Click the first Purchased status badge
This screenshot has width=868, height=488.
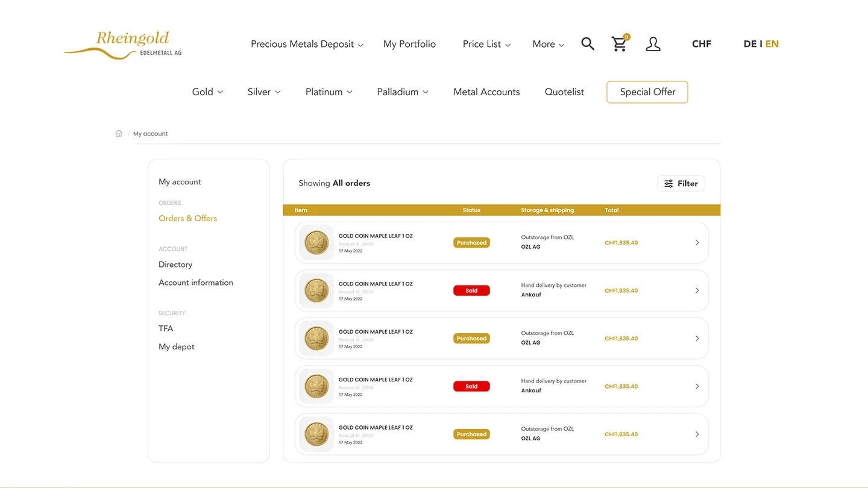tap(471, 243)
